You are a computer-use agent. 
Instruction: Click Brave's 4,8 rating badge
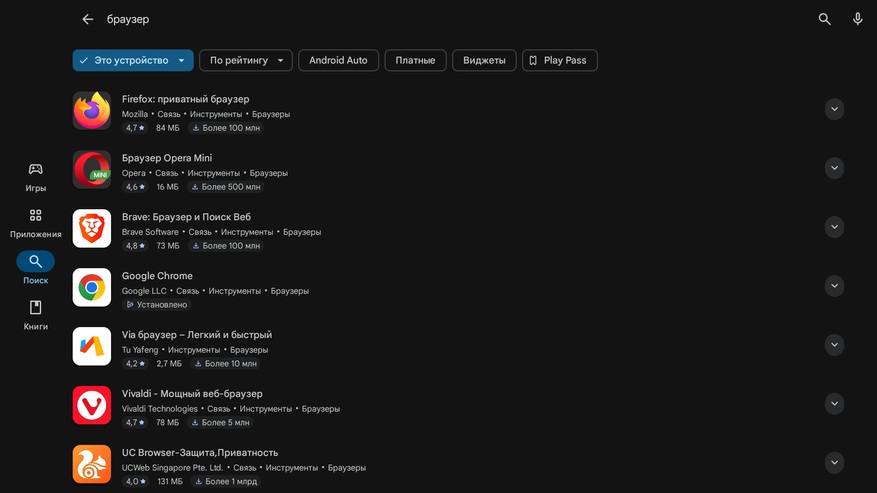pos(135,246)
